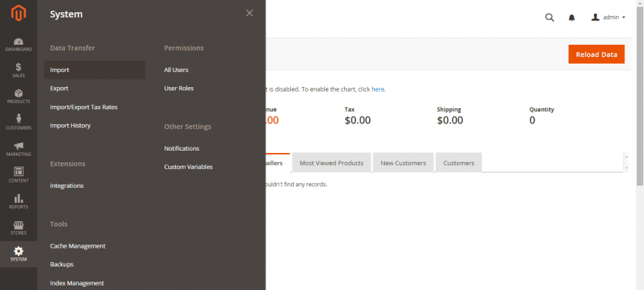644x290 pixels.
Task: Click the Shipping $0.00 value
Action: click(450, 120)
